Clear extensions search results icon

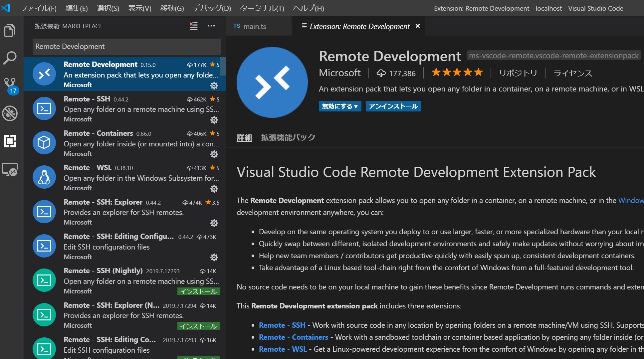click(194, 26)
